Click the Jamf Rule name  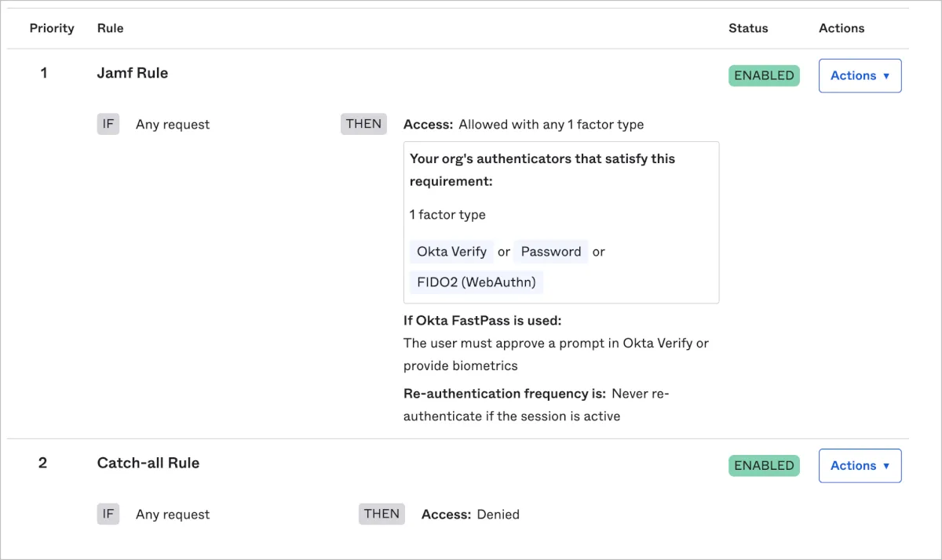[133, 73]
